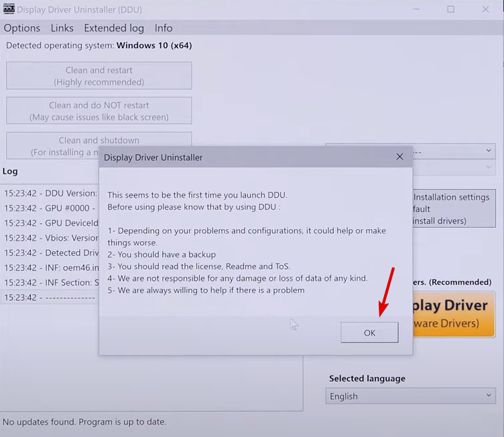Click Clean and do NOT restart button
Screen dimensions: 504x437
pos(99,111)
